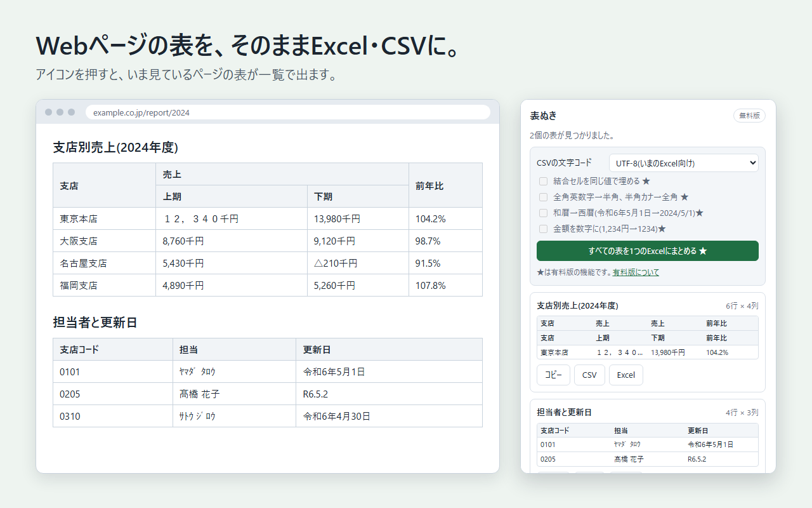812x508 pixels.
Task: Click the ﾔﾏﾀﾞ ﾀﾛｳ cell in webpage table
Action: coord(234,371)
